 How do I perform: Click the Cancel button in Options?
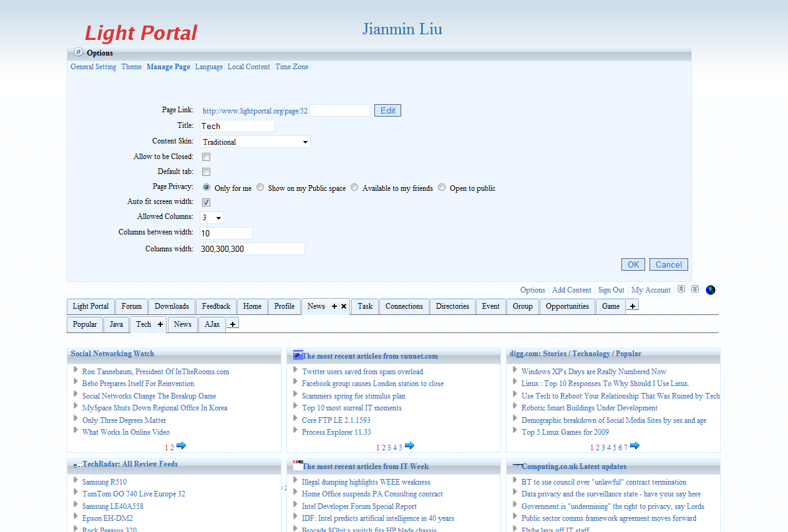pos(669,264)
